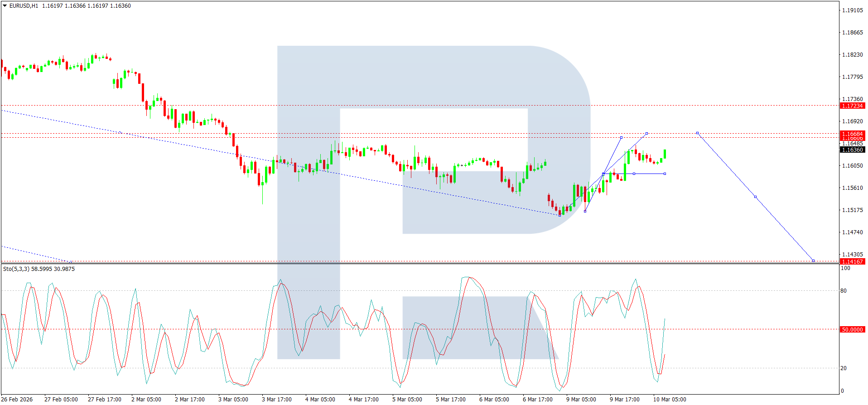Click the 4 Mar 05:00 time axis label
Image resolution: width=868 pixels, height=405 pixels.
(x=320, y=399)
